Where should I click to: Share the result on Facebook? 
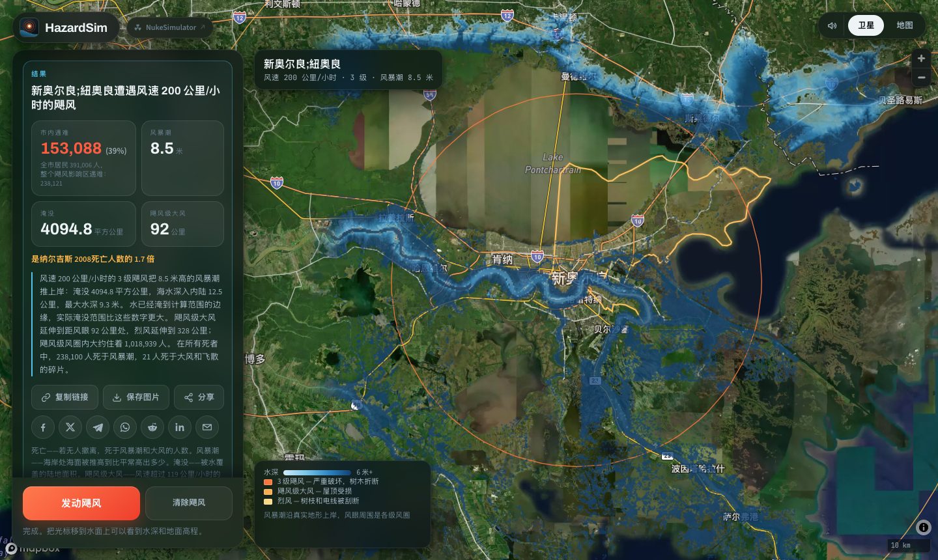click(43, 427)
